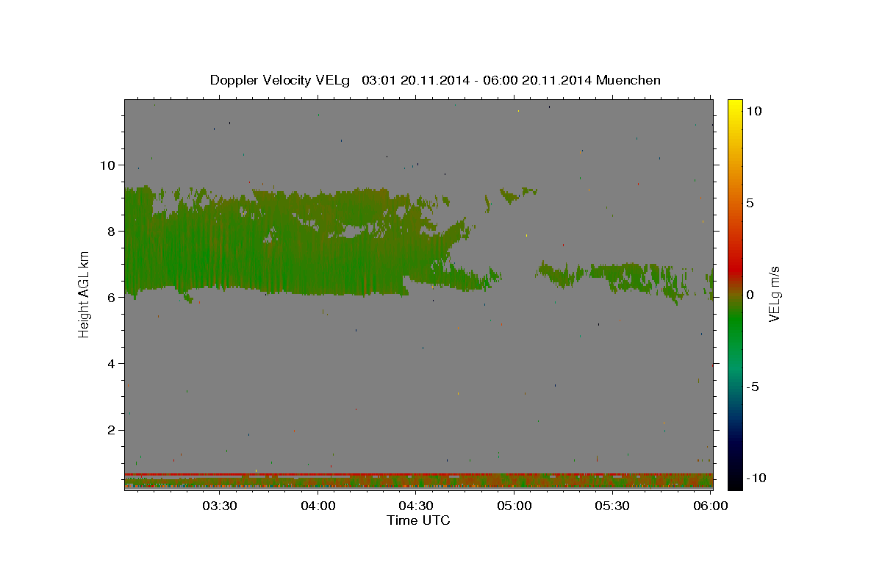Viewport: 882px width, 588px height.
Task: Click the 05:30 time tick label
Action: pos(612,506)
